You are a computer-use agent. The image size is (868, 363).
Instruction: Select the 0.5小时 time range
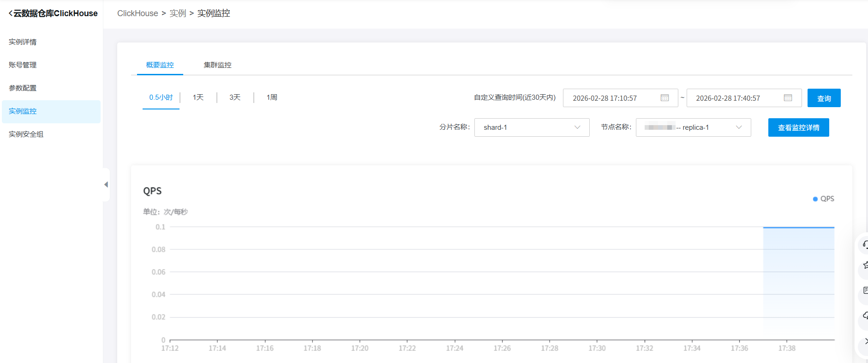[x=161, y=97]
